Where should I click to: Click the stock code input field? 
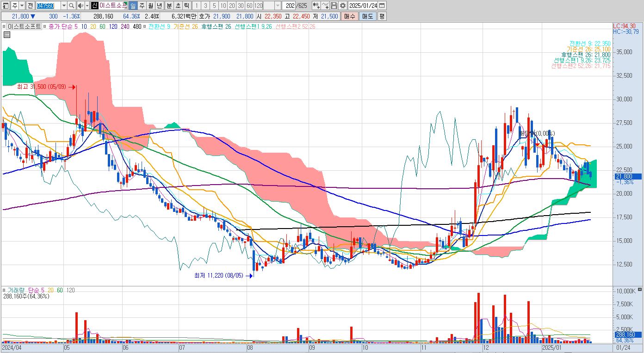click(48, 6)
